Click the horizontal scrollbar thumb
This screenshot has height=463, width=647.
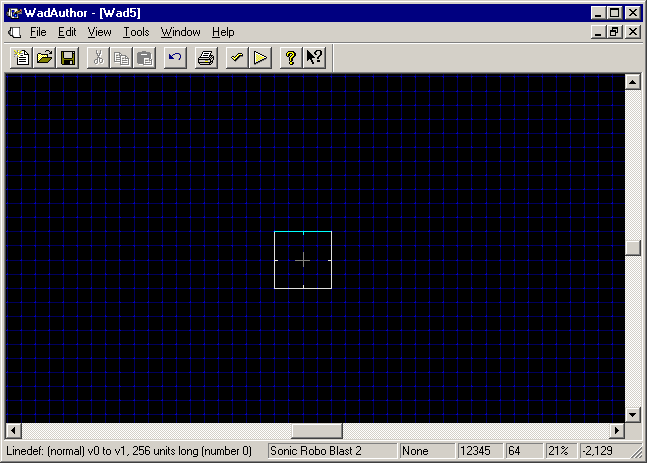(316, 431)
